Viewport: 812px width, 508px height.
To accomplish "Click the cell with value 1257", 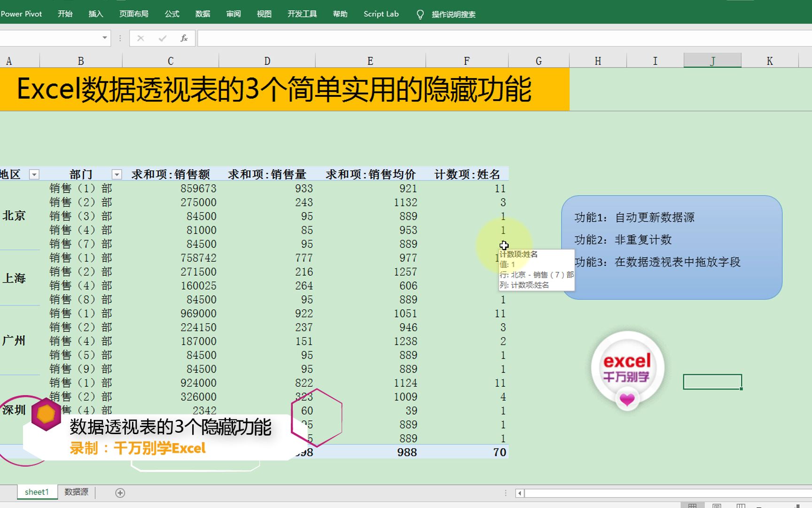I will (x=406, y=272).
